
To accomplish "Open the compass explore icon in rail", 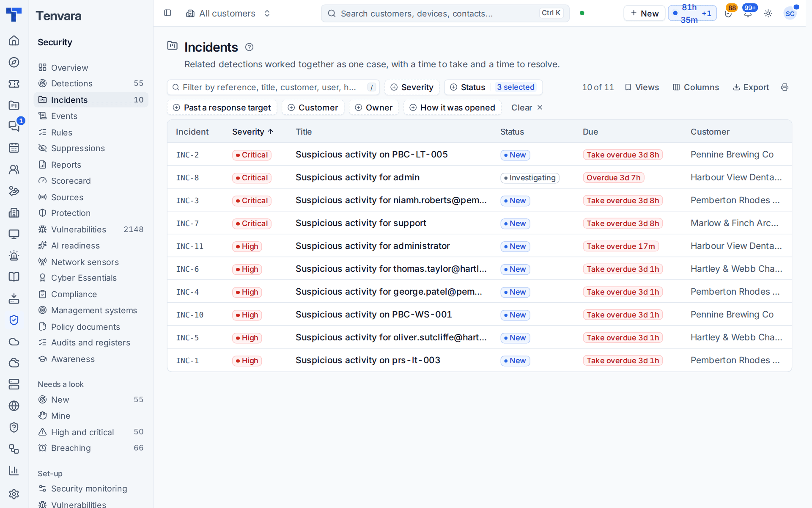I will (x=14, y=62).
